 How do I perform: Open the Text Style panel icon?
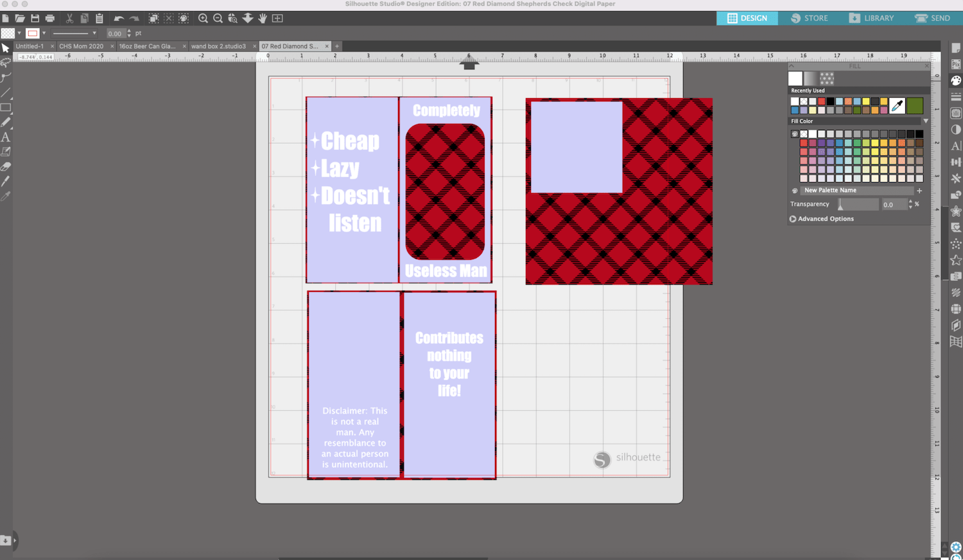(956, 146)
